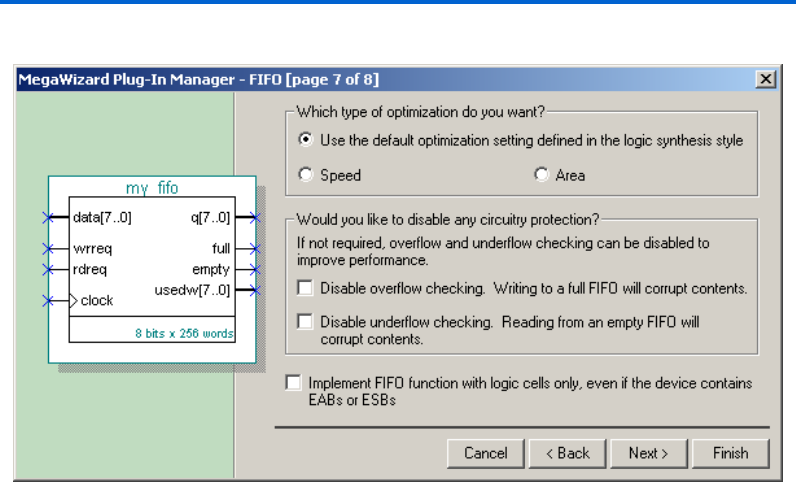The image size is (796, 482).
Task: Advance wizard using Next button
Action: [x=648, y=453]
